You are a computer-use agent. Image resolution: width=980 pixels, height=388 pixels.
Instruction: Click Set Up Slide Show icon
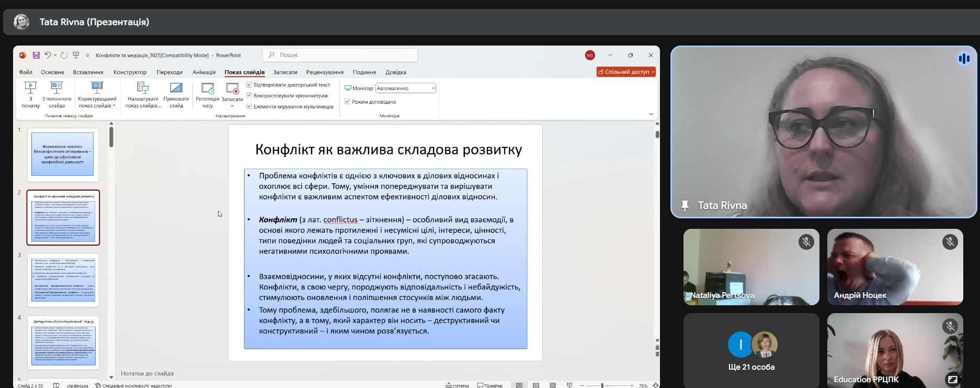pos(143,88)
